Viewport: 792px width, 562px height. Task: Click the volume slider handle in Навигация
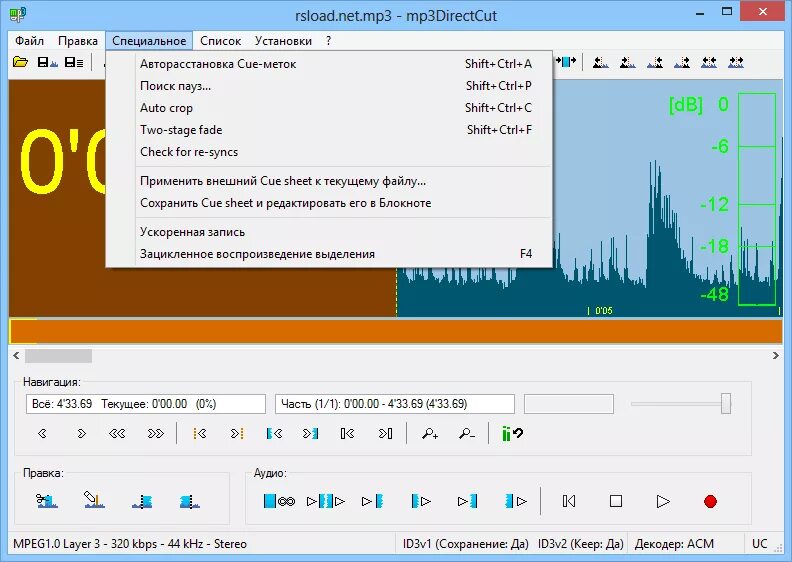click(726, 403)
